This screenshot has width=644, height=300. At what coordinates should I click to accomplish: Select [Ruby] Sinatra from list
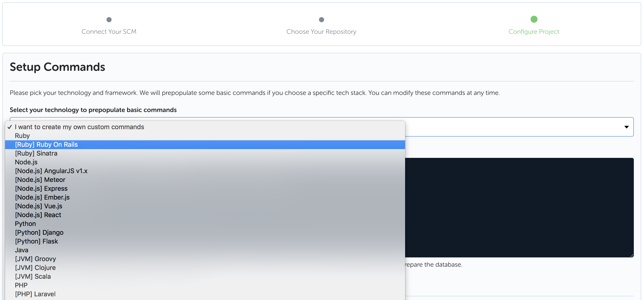(205, 153)
